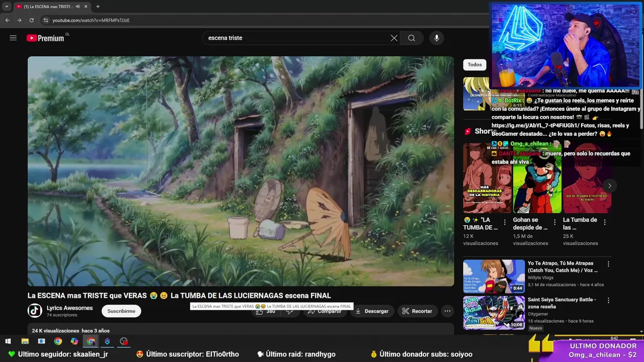Open the Copilot taskbar icon

pos(74,341)
